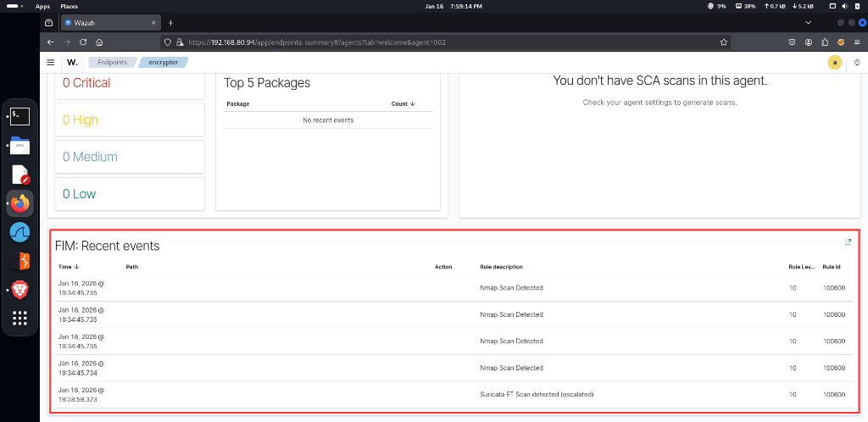Click the Action column header
Screen dimensions: 868x422
[443, 267]
